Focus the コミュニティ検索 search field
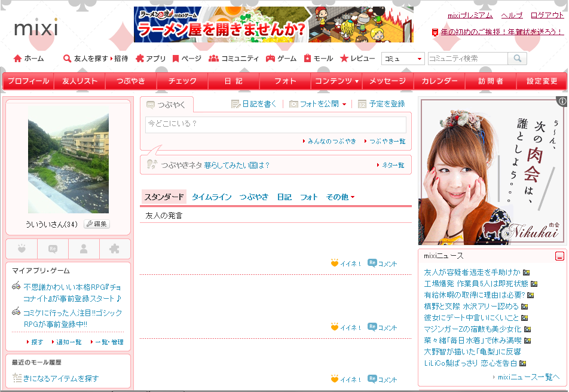The width and height of the screenshot is (569, 392). (468, 59)
